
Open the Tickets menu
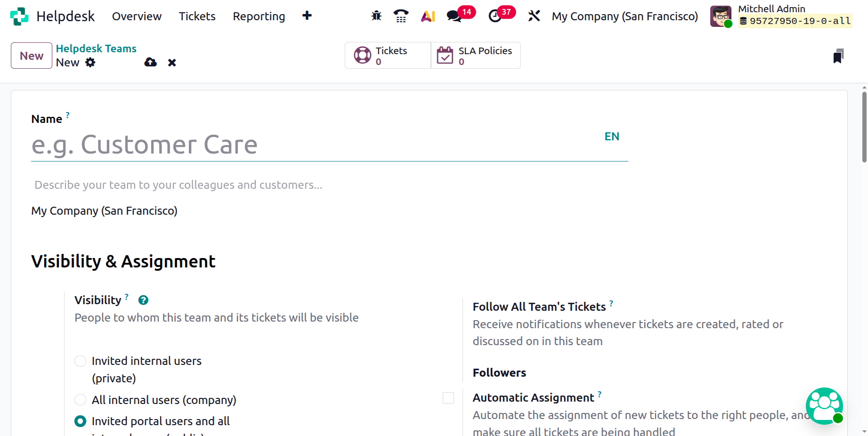tap(197, 16)
